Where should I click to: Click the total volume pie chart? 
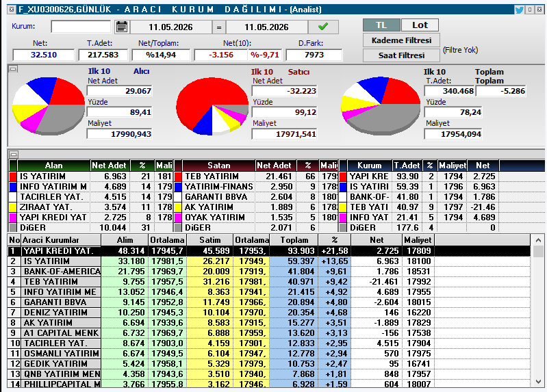tap(381, 105)
